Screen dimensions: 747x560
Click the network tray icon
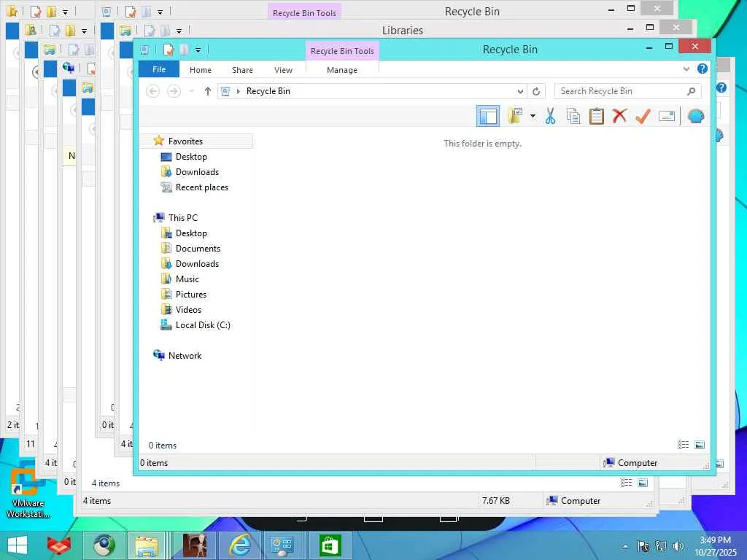(661, 546)
